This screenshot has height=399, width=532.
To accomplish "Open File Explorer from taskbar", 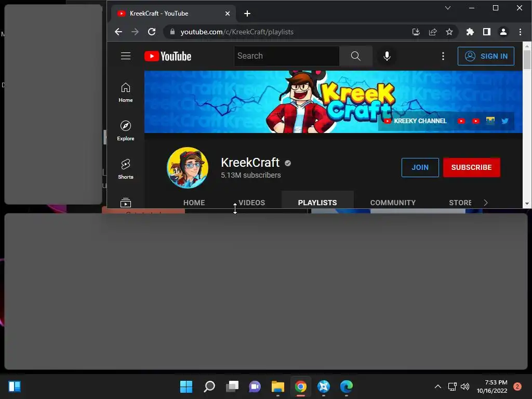I will 277,387.
